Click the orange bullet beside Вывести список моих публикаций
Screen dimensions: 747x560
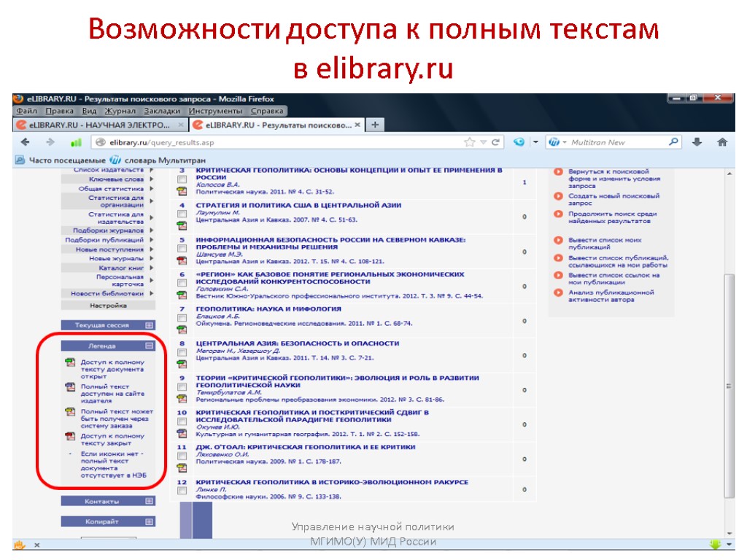(558, 240)
